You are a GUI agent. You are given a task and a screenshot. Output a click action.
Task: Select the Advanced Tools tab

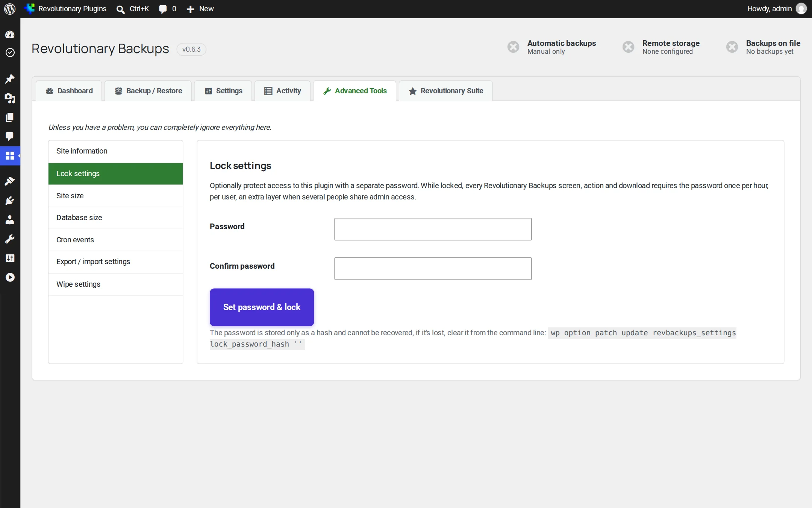355,91
